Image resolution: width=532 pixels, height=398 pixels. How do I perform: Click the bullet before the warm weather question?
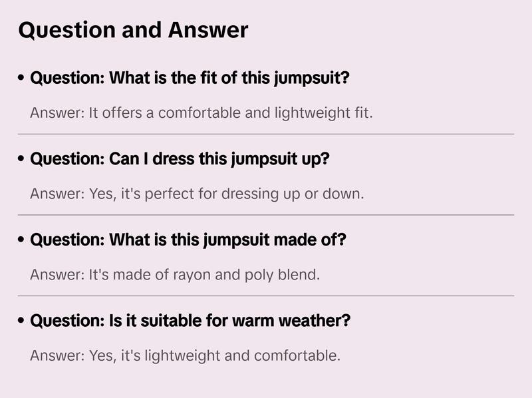pyautogui.click(x=22, y=321)
